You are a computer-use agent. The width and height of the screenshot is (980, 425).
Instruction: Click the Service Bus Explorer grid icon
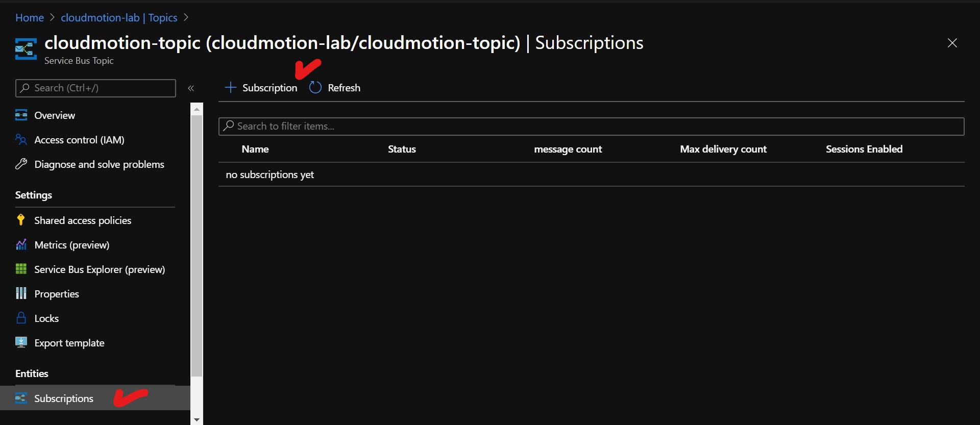click(21, 269)
